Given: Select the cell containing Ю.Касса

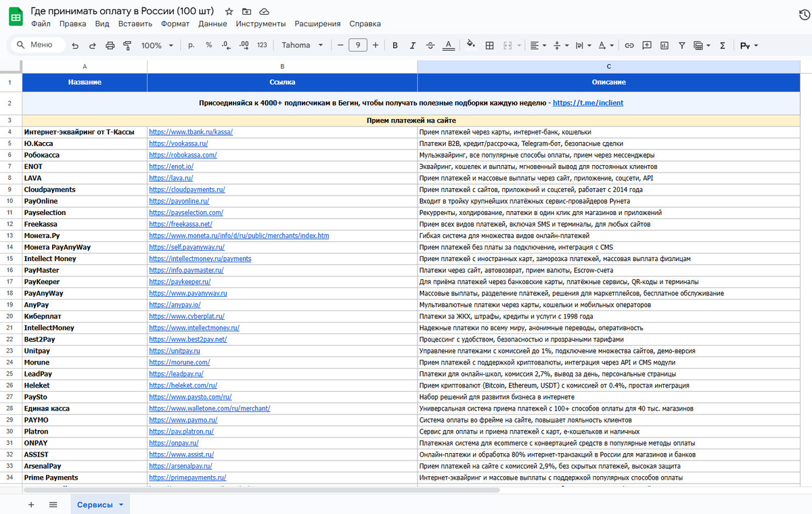Looking at the screenshot, I should point(85,143).
